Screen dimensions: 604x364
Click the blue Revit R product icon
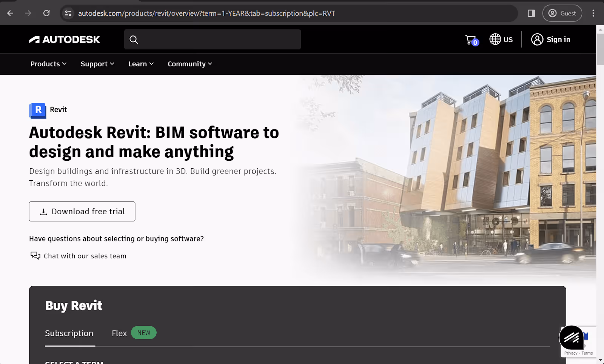coord(38,111)
